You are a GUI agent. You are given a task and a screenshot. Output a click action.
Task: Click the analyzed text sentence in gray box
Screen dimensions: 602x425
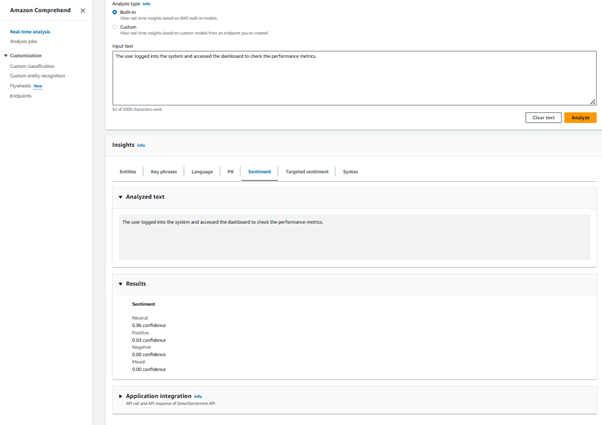coord(223,222)
